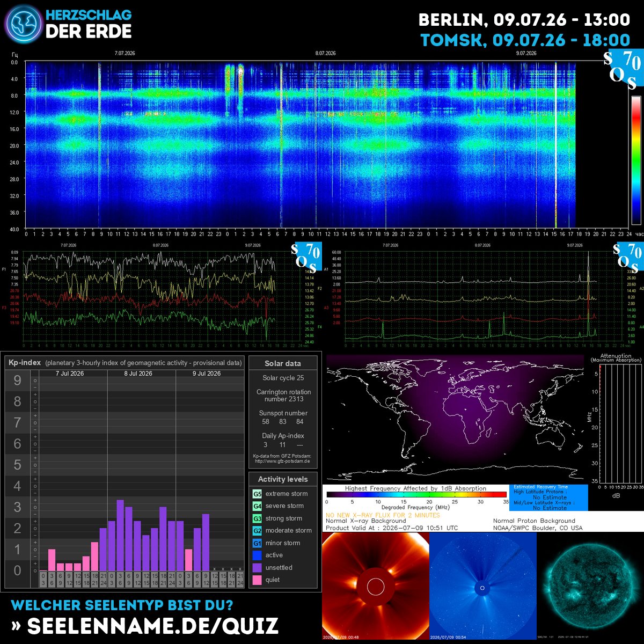Screen dimensions: 644x644
Task: Click the pink Kp bar on 9 Jul
Action: 188,560
